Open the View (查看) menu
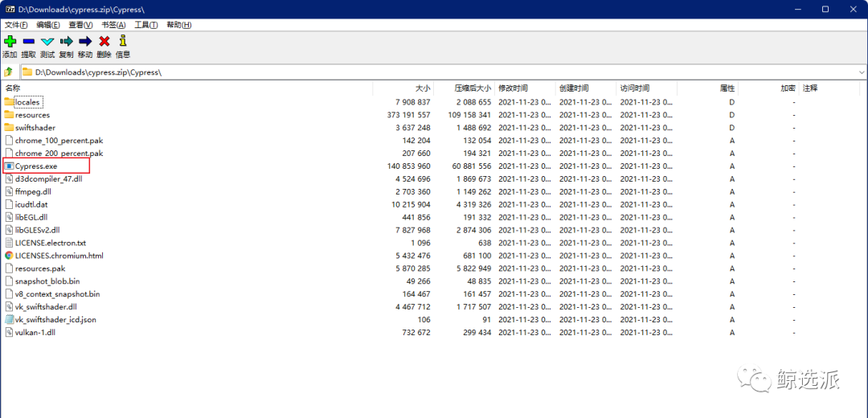The height and width of the screenshot is (418, 868). pyautogui.click(x=81, y=25)
